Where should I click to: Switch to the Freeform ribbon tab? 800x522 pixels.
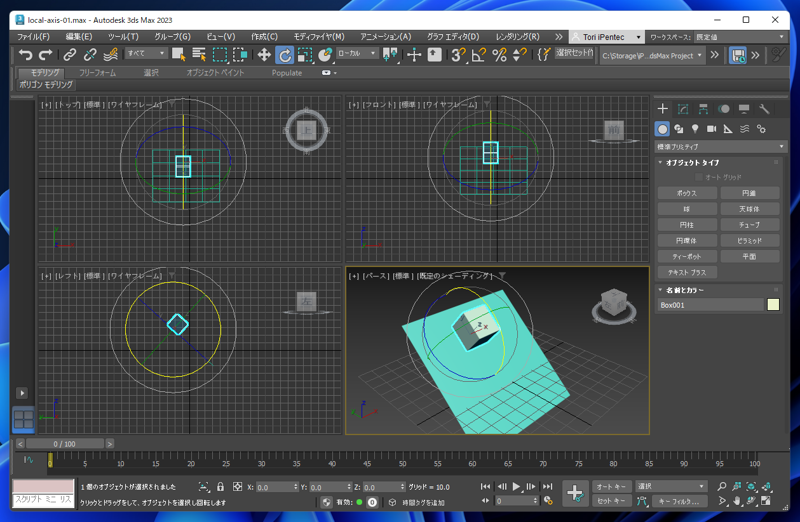point(97,73)
